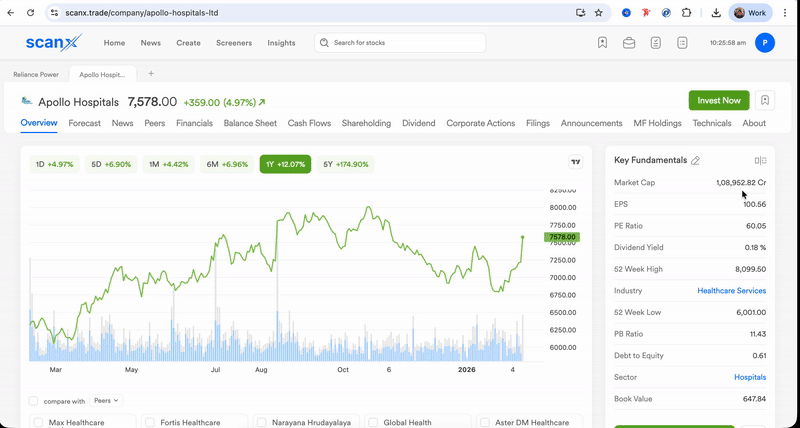Switch to the Peers section tab
Image resolution: width=800 pixels, height=428 pixels.
[x=155, y=123]
